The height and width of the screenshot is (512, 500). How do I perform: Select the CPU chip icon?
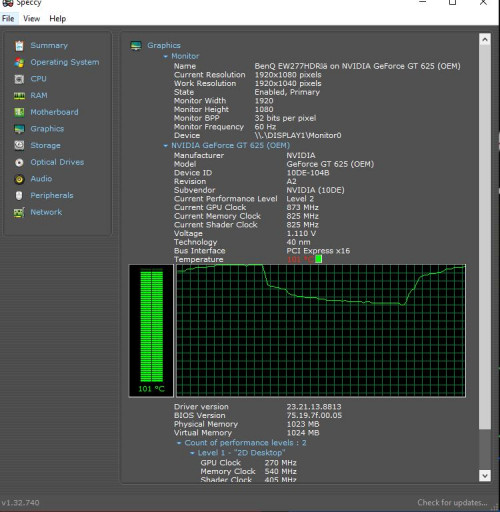click(19, 79)
